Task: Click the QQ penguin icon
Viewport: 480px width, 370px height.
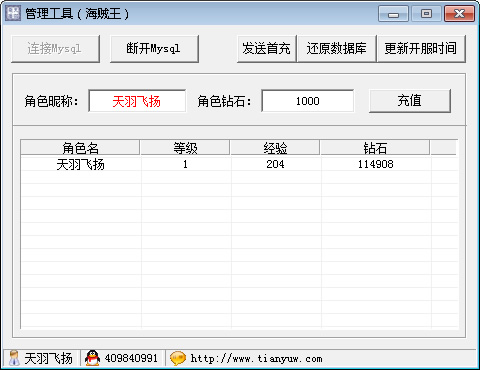Action: coord(92,358)
